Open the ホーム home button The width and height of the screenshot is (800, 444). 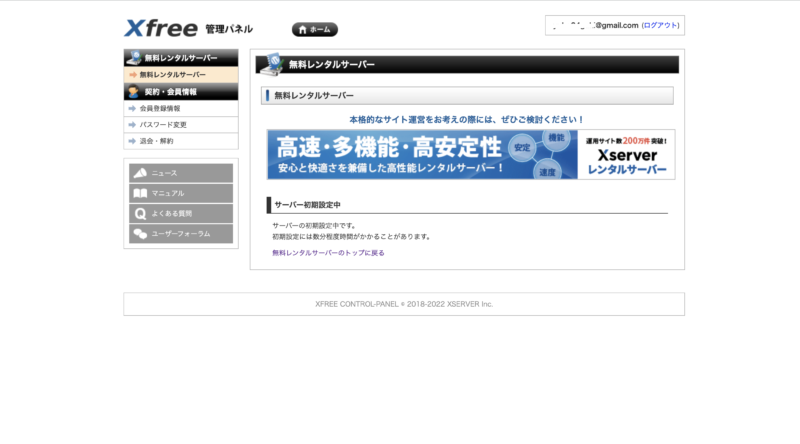315,30
